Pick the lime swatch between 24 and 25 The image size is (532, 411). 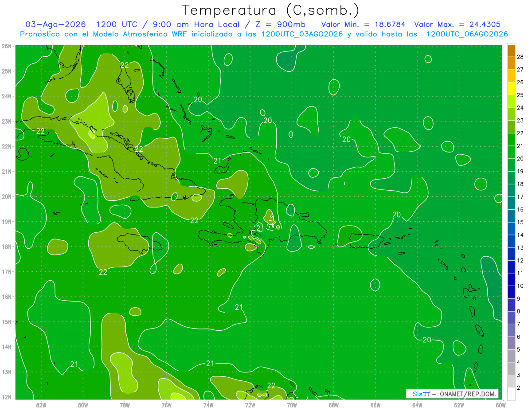[511, 102]
